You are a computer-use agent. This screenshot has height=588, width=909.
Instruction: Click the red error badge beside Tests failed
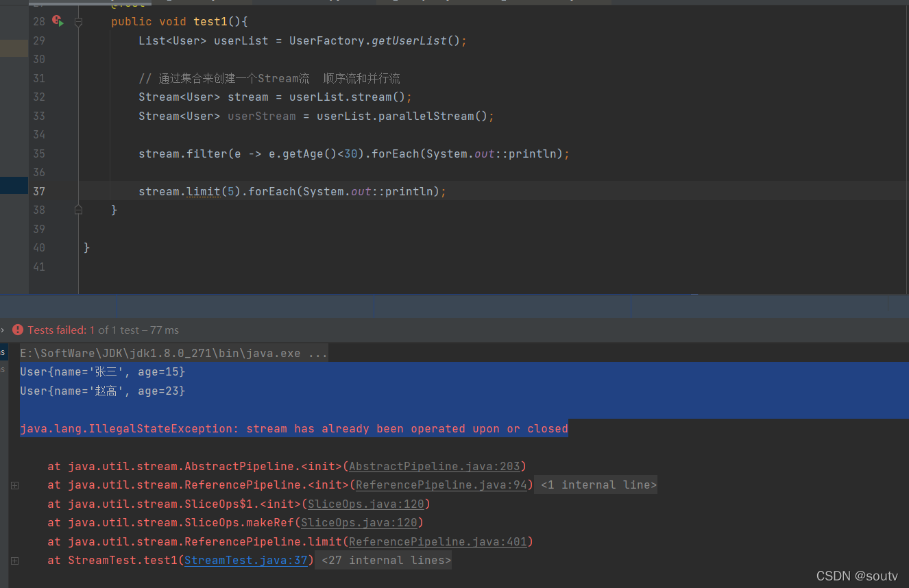pos(18,330)
